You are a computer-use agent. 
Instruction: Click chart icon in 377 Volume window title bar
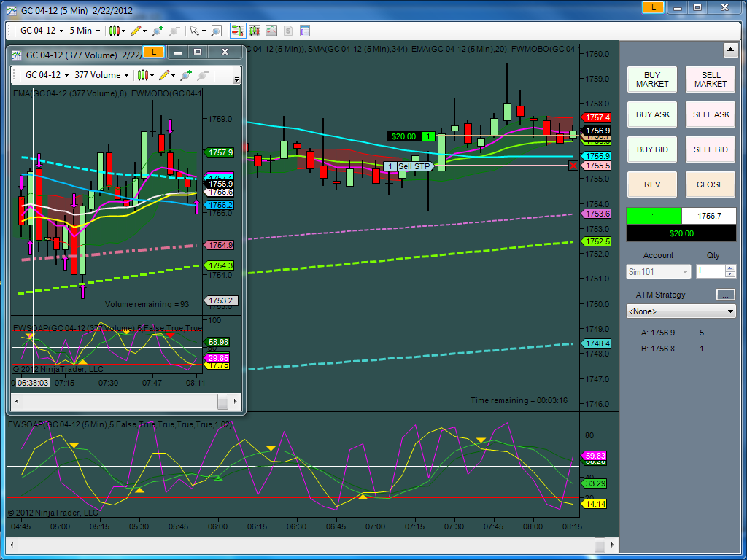[x=17, y=55]
